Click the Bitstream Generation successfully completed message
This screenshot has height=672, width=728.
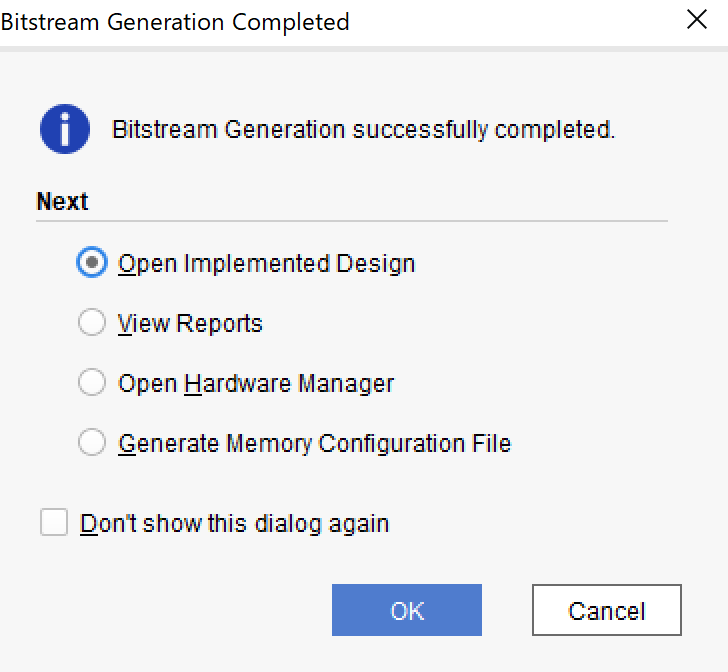(x=364, y=130)
